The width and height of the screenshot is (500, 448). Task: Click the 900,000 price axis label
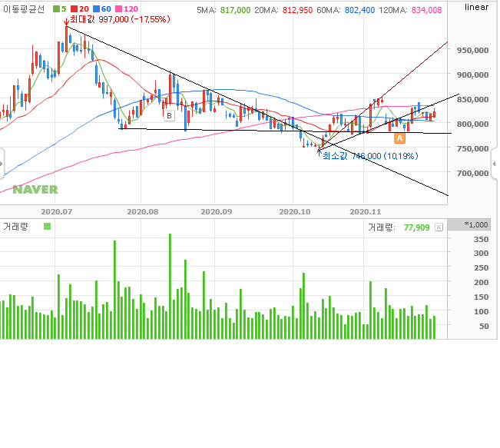click(x=472, y=75)
